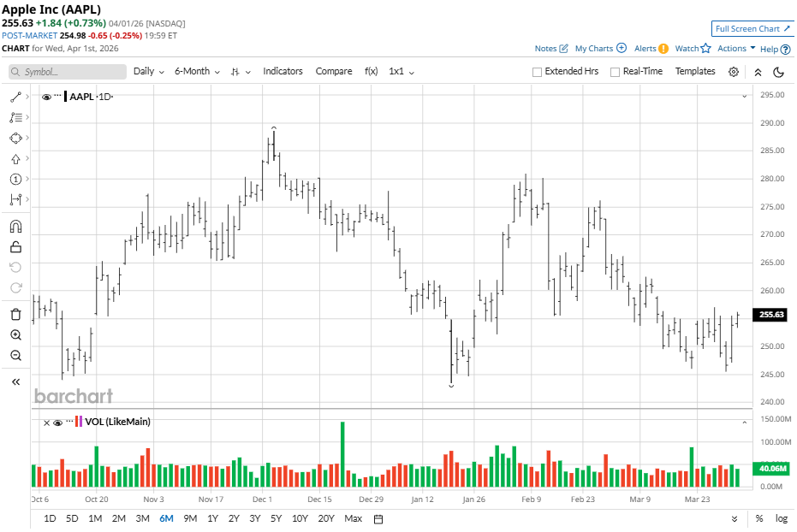
Task: Switch to dark mode moon icon
Action: [778, 72]
